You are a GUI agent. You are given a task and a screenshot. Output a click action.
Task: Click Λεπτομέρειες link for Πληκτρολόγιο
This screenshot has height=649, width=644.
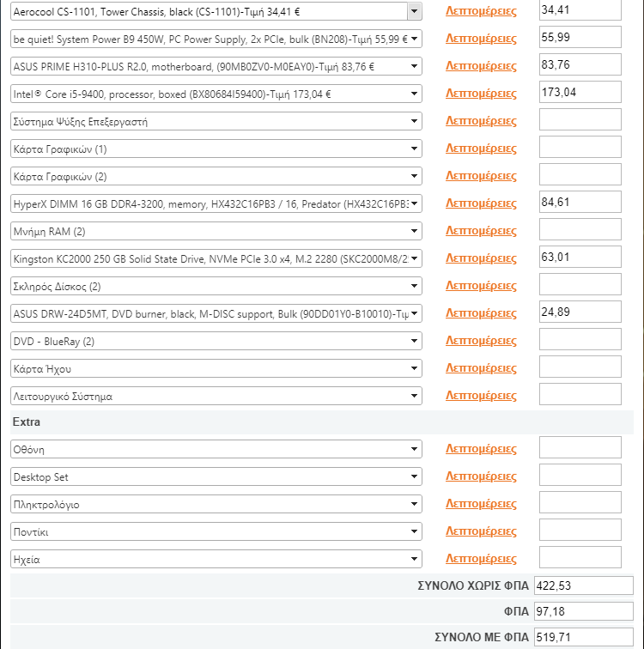pyautogui.click(x=481, y=504)
